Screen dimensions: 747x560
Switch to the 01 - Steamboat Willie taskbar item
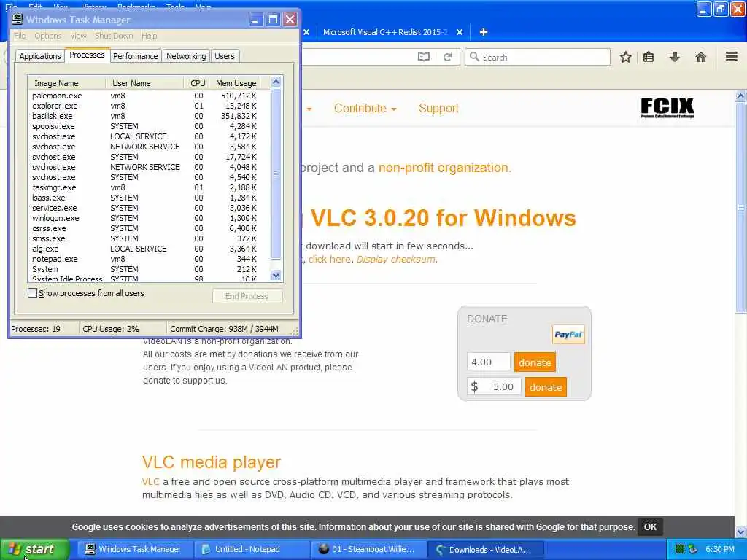tap(368, 549)
